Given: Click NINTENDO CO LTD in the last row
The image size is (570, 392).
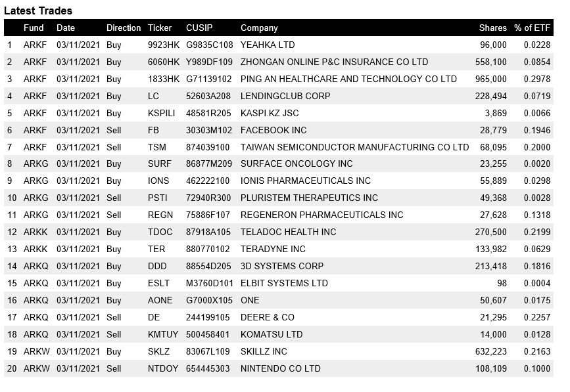Looking at the screenshot, I should pyautogui.click(x=281, y=368).
